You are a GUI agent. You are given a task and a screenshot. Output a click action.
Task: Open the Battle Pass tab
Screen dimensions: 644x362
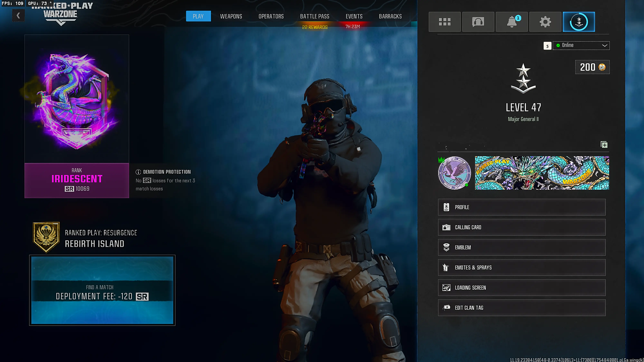click(314, 16)
